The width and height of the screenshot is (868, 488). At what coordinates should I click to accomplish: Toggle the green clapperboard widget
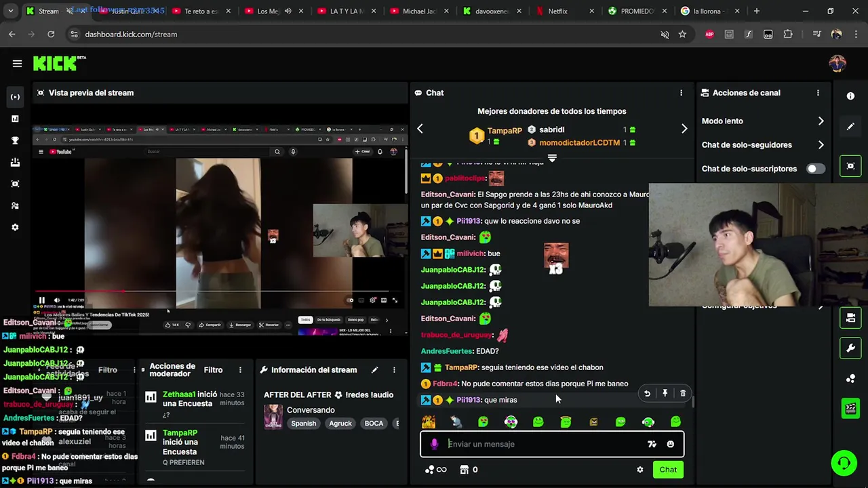click(x=850, y=408)
